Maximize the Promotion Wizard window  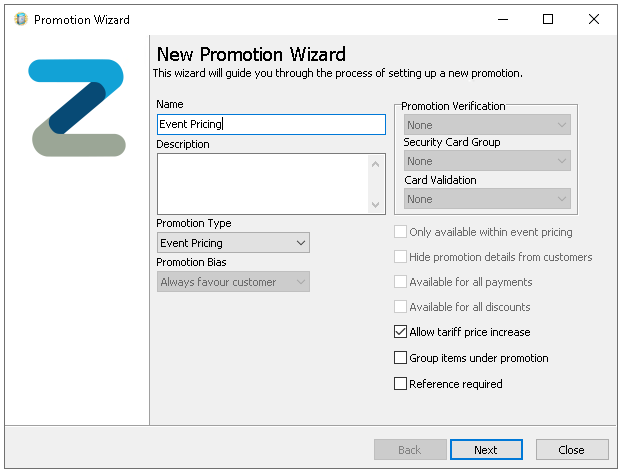pyautogui.click(x=548, y=19)
